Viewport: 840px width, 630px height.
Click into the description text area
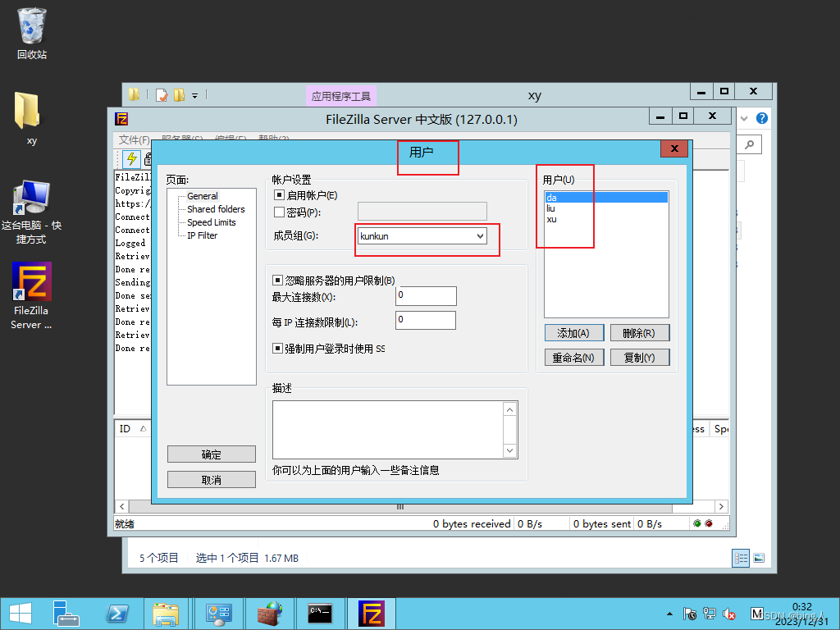pos(388,430)
